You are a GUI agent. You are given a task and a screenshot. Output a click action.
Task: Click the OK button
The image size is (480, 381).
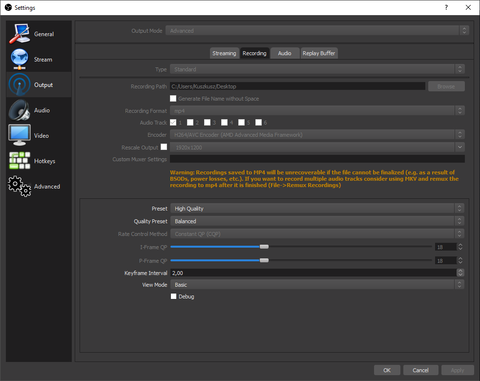coord(387,370)
